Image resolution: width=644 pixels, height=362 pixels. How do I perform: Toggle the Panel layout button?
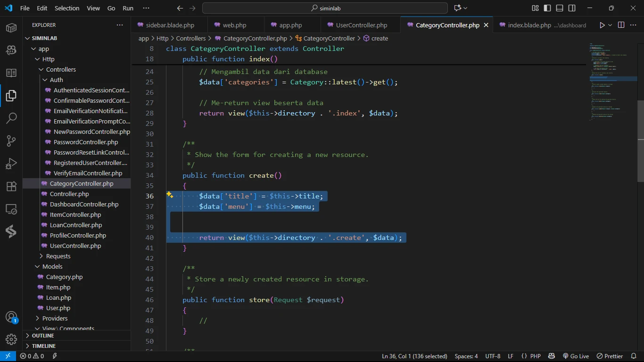tap(560, 8)
